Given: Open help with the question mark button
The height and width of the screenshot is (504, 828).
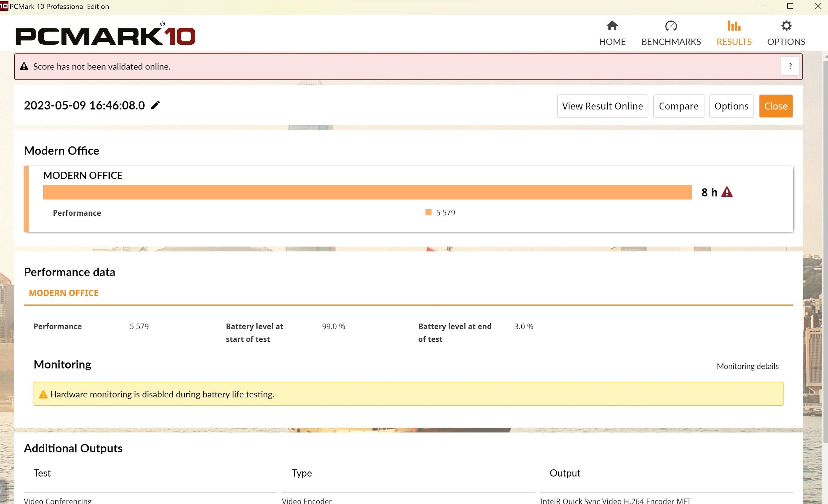Looking at the screenshot, I should [x=790, y=66].
